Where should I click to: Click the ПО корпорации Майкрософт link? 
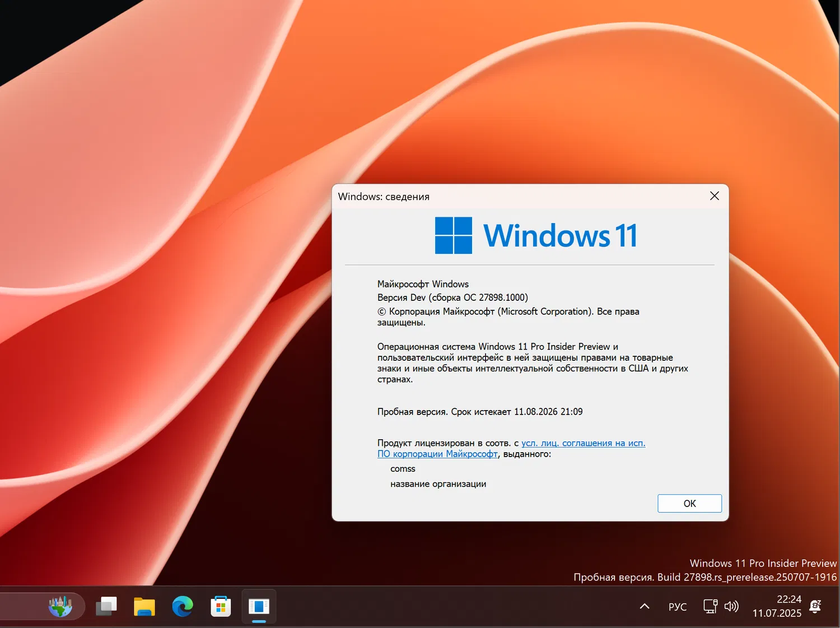(437, 454)
